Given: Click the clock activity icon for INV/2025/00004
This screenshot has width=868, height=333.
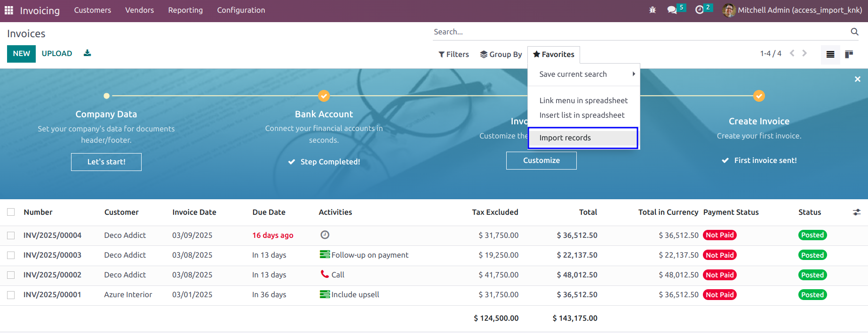Looking at the screenshot, I should tap(325, 235).
